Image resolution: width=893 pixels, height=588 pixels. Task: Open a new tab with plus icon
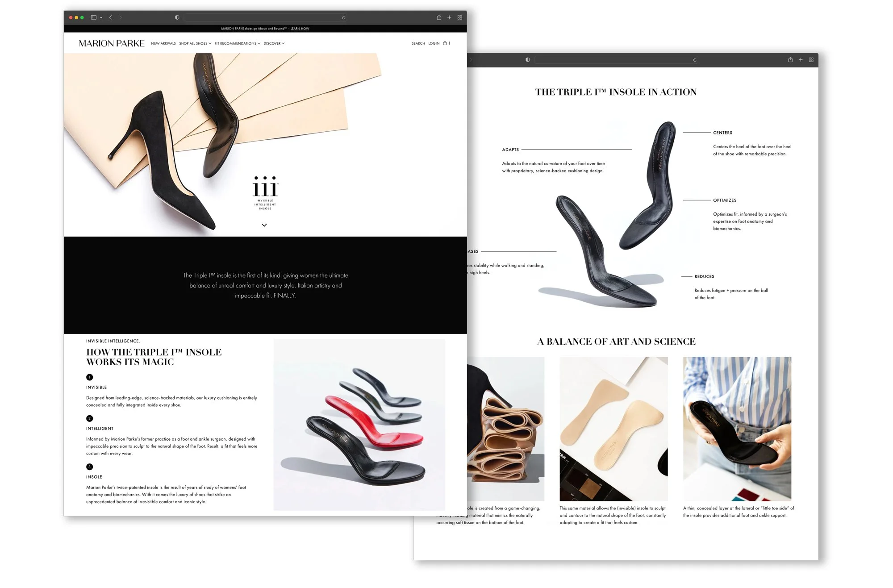(449, 17)
